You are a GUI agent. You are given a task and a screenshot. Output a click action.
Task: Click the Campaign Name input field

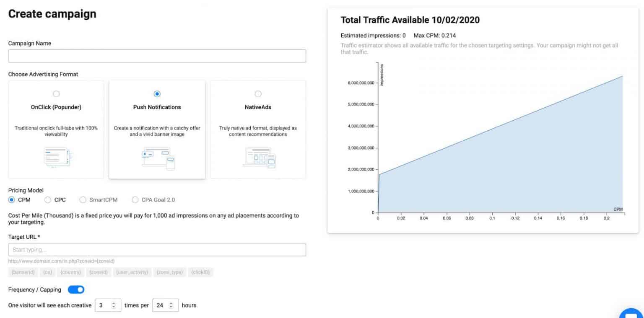(157, 56)
